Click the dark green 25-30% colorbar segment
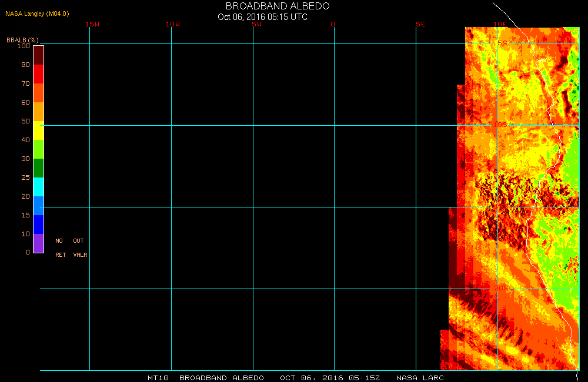Screen dimensions: 588x382 pyautogui.click(x=38, y=168)
